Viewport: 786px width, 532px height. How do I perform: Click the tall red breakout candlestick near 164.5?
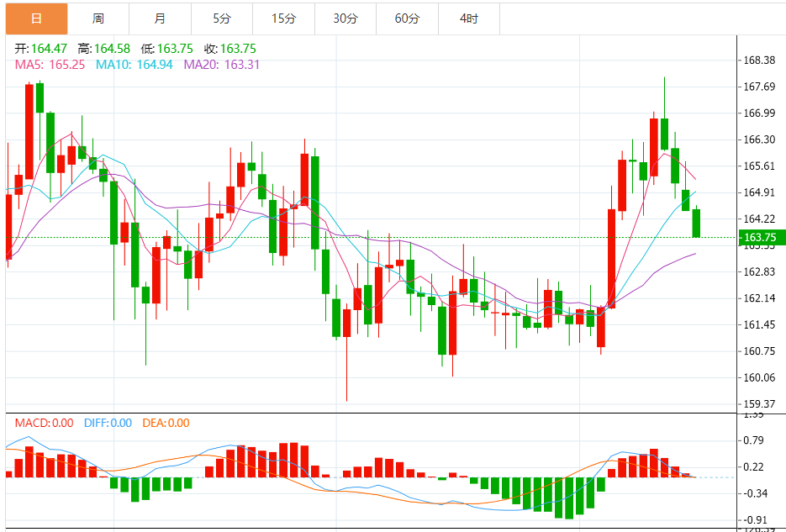point(611,259)
